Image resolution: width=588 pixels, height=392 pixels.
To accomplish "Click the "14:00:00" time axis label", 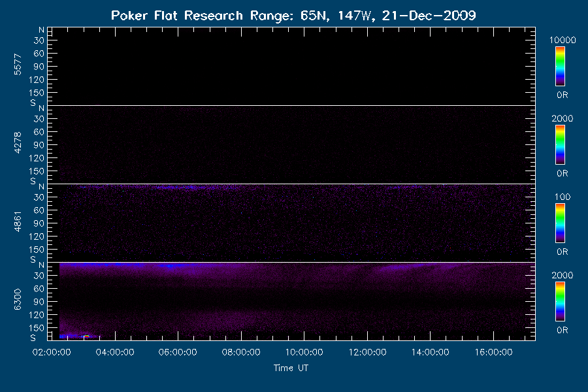I will pos(430,352).
